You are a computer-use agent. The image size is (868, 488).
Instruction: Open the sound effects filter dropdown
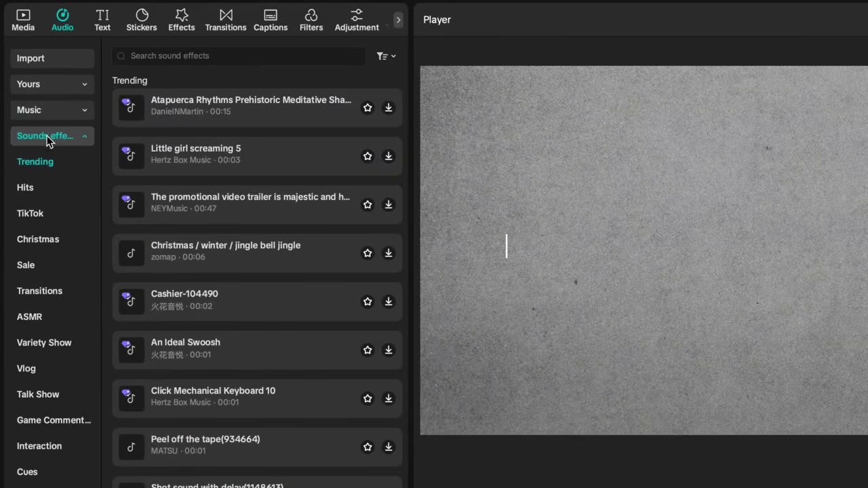[386, 56]
